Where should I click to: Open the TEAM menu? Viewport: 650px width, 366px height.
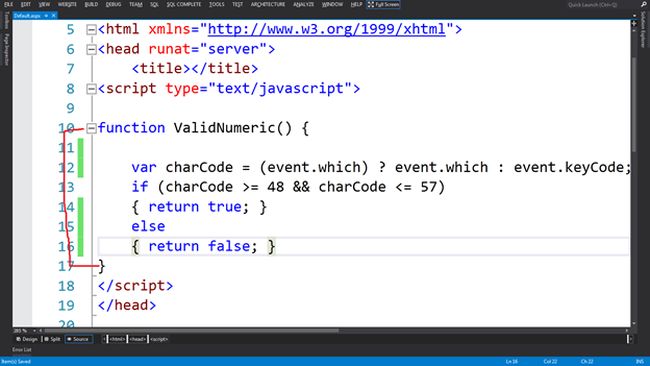[x=136, y=4]
